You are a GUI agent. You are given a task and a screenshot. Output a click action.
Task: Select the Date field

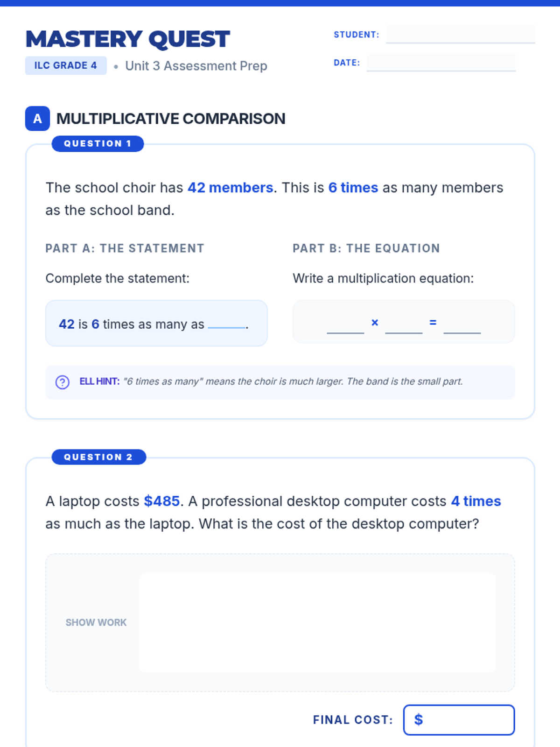click(441, 63)
